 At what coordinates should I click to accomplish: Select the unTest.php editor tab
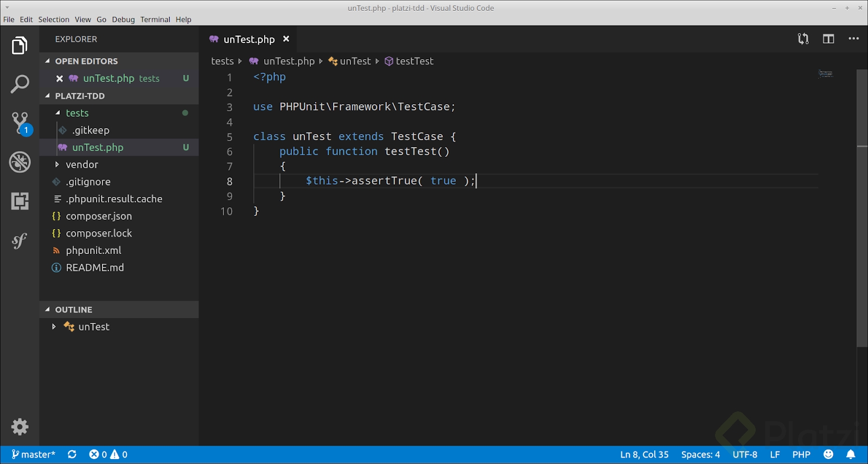pyautogui.click(x=249, y=39)
